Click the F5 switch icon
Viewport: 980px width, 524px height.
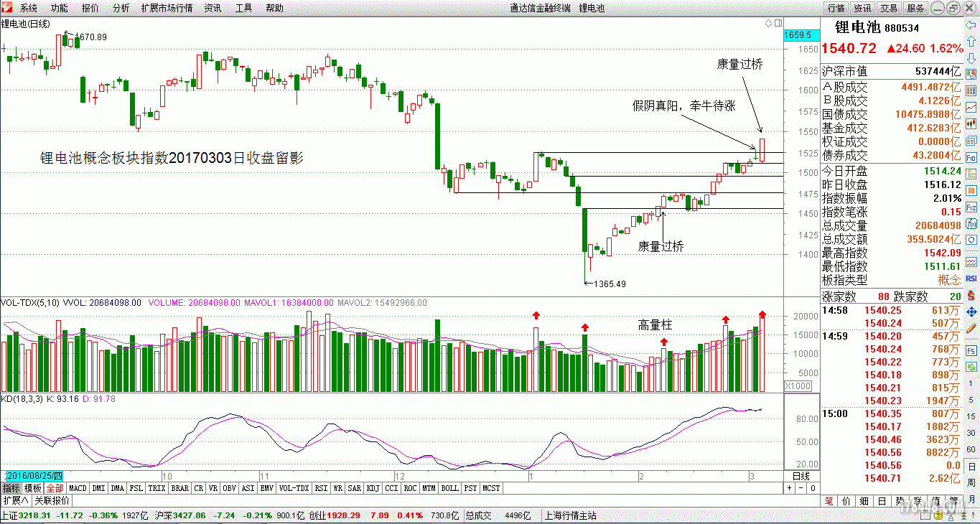[970, 351]
